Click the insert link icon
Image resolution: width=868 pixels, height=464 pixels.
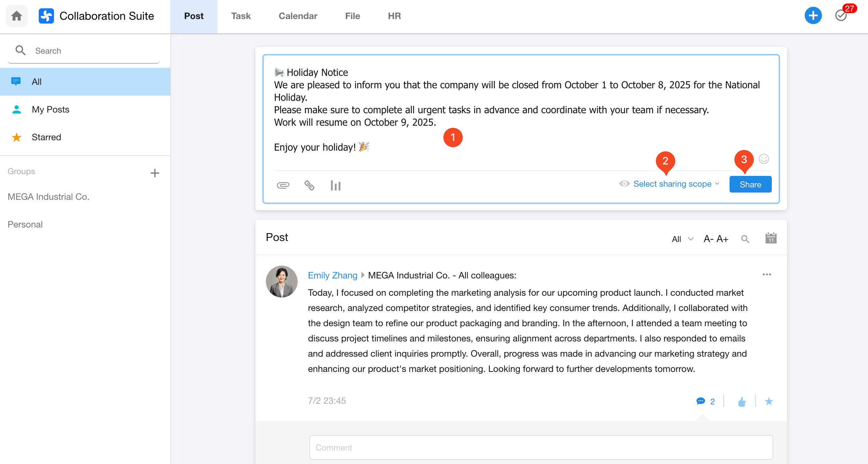[x=309, y=185]
